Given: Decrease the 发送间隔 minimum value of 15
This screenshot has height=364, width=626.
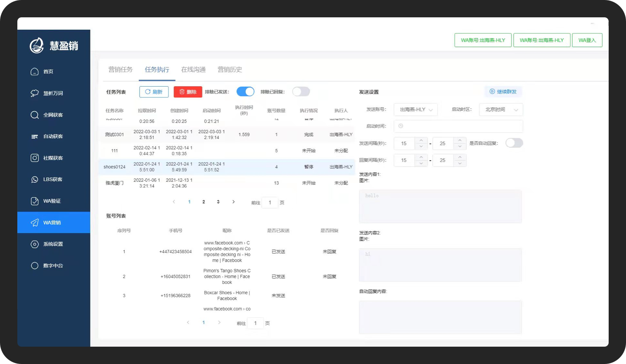Looking at the screenshot, I should [421, 147].
